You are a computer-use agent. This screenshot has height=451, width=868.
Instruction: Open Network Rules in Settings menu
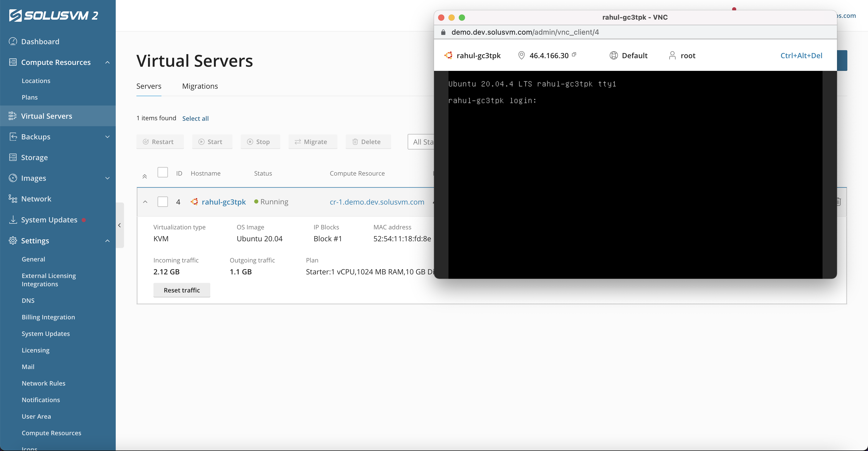coord(43,383)
